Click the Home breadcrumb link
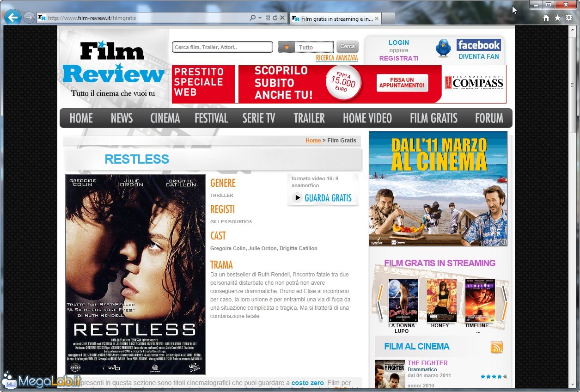580x392 pixels. coord(313,141)
